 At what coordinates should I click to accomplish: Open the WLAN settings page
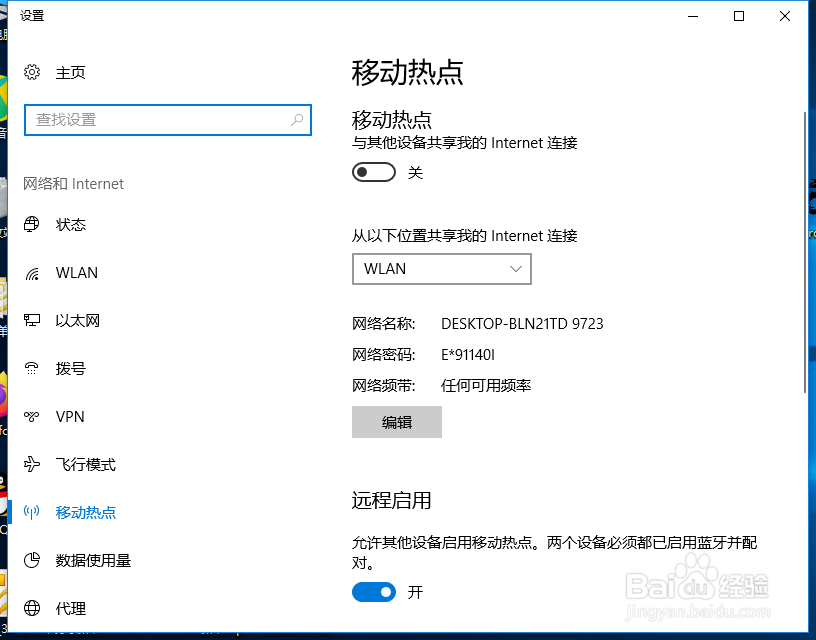click(76, 273)
